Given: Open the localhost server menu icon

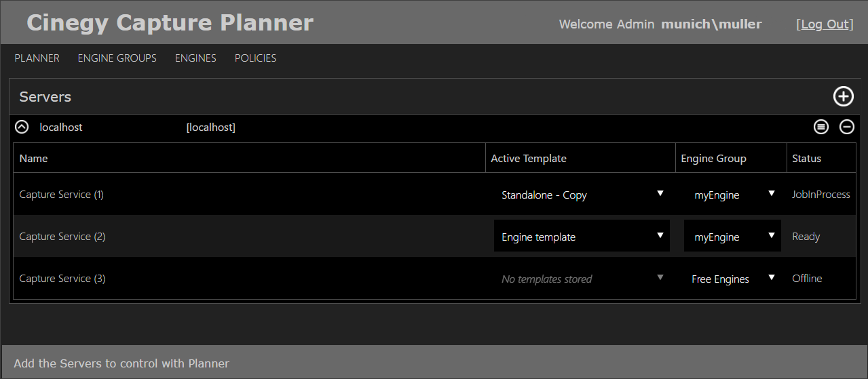Looking at the screenshot, I should pos(821,127).
